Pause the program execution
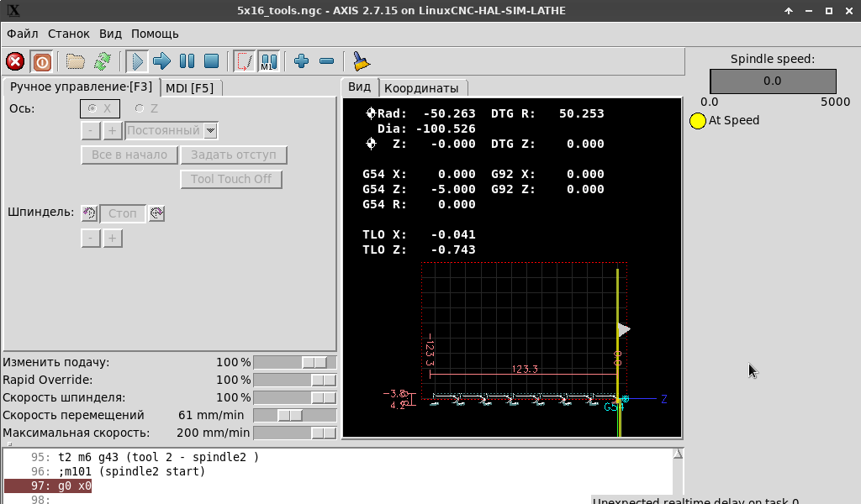Image resolution: width=861 pixels, height=504 pixels. [187, 61]
